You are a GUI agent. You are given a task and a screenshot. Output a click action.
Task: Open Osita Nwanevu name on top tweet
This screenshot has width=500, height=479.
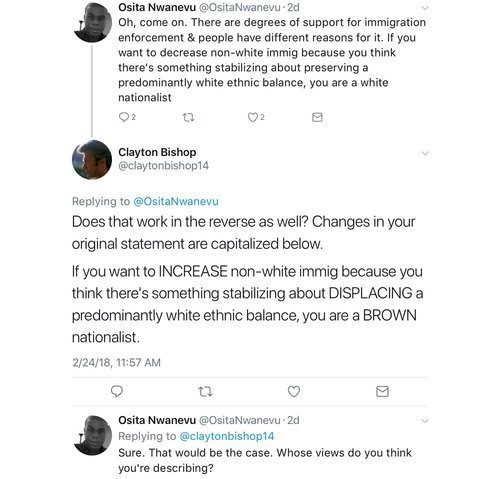pyautogui.click(x=157, y=7)
